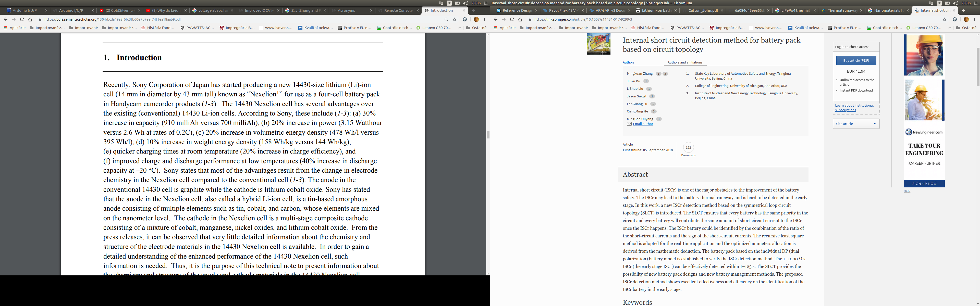Open home page in right browser window
Screen dimensions: 980x306
[520, 19]
